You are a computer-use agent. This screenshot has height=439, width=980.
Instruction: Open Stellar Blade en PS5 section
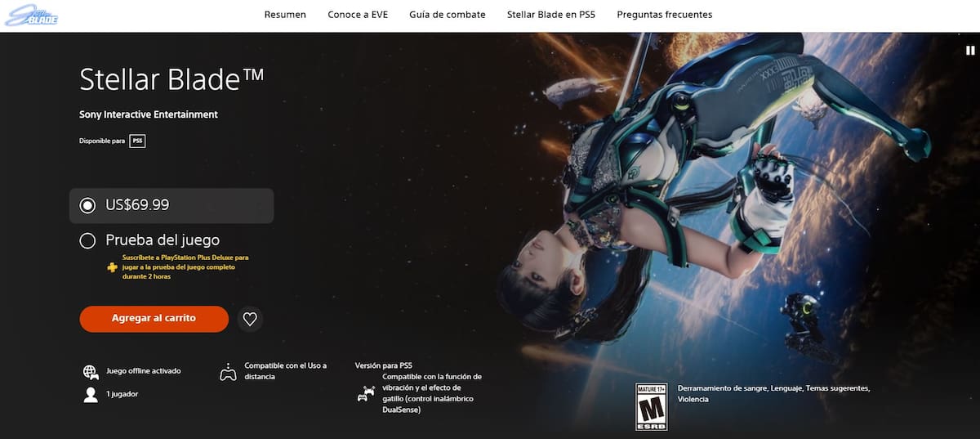551,15
